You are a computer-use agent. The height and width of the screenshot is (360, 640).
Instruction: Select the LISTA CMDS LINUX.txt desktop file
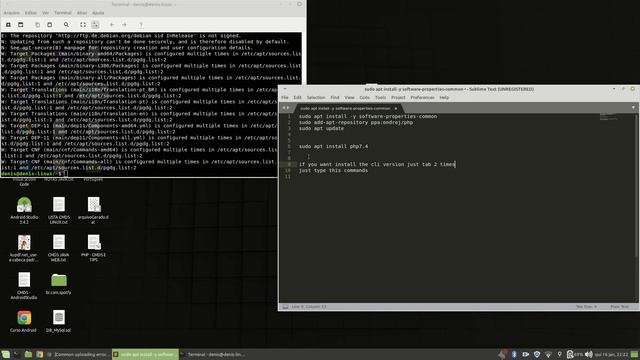click(x=59, y=211)
